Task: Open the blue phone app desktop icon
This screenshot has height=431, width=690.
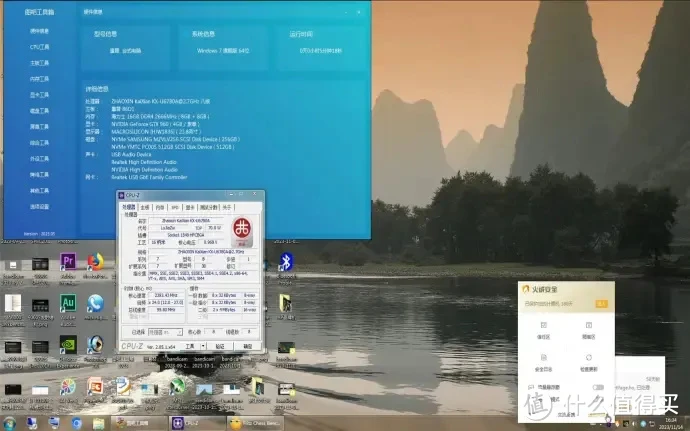Action: pyautogui.click(x=95, y=303)
